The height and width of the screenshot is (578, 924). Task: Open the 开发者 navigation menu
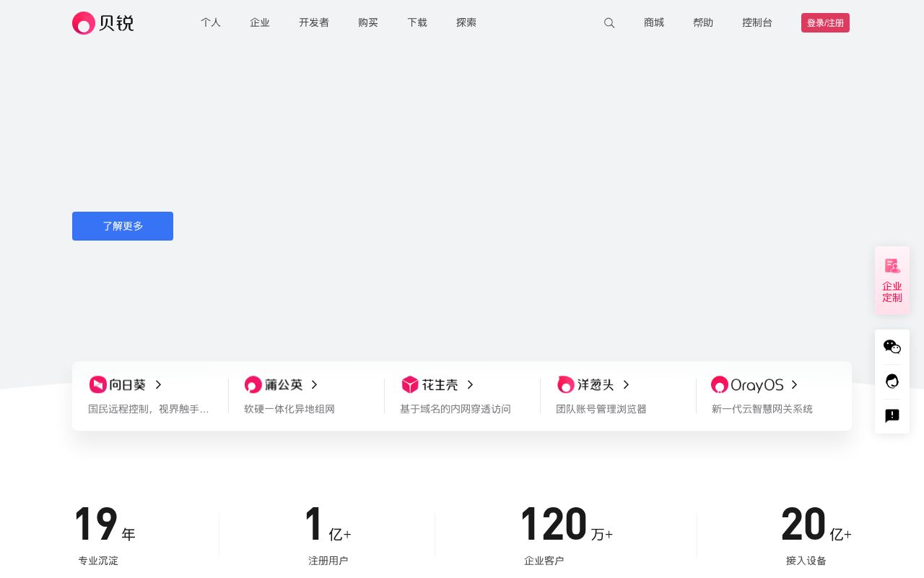[314, 22]
